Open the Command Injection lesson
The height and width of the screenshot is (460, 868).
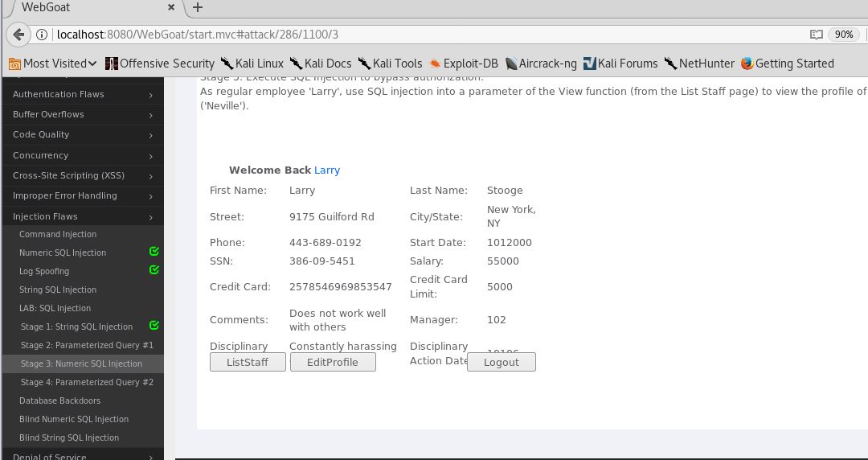pos(58,235)
